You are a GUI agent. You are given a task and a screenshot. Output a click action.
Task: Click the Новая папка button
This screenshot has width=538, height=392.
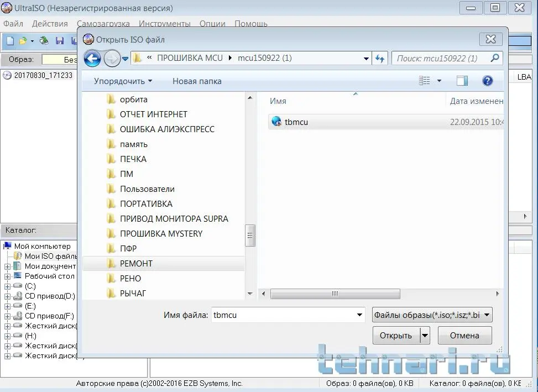[197, 81]
